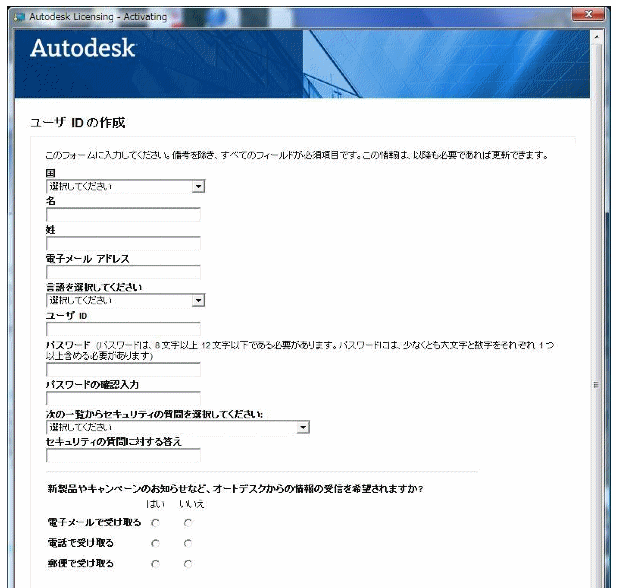Open the 言語を選択してください language dropdown

126,300
